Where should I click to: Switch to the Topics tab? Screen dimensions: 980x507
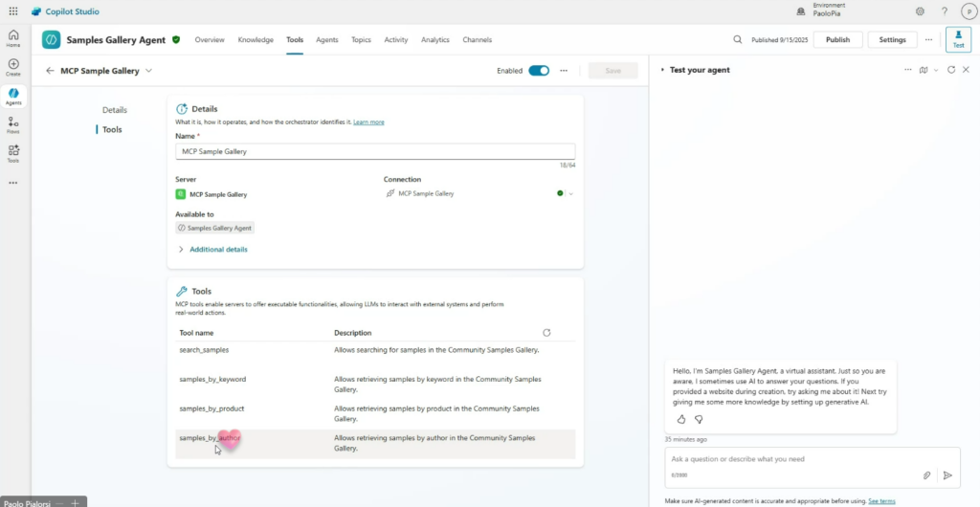(x=361, y=39)
